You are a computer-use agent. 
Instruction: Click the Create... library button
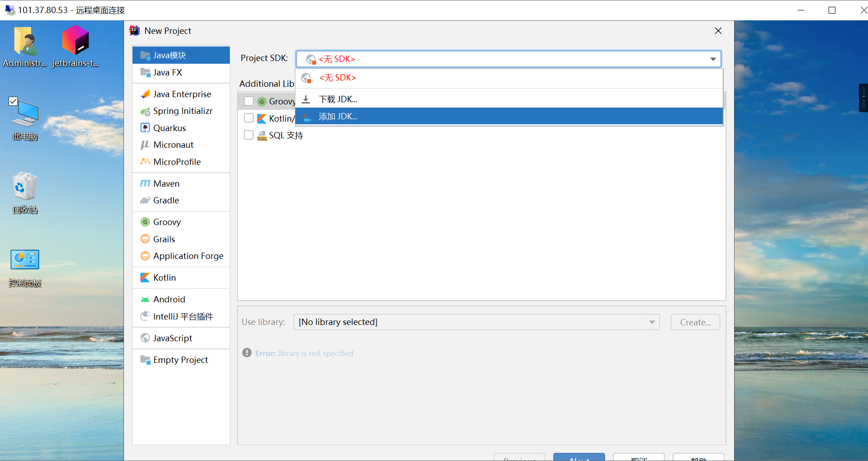(695, 322)
